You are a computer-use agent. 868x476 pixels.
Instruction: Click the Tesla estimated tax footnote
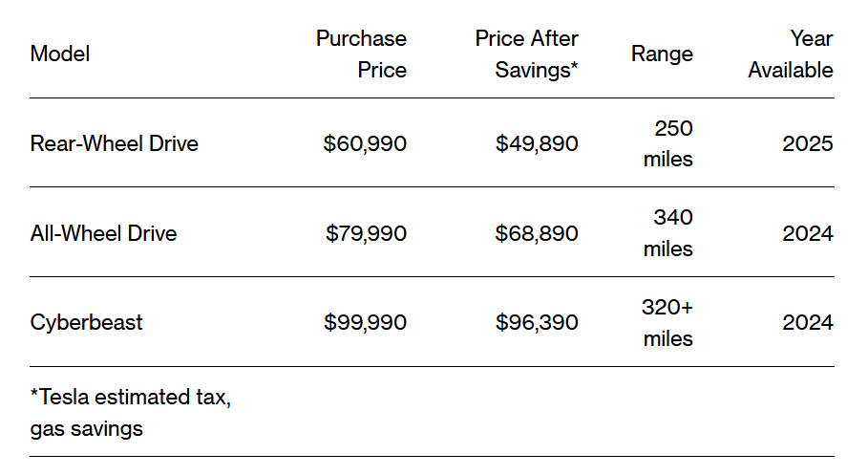click(x=130, y=412)
